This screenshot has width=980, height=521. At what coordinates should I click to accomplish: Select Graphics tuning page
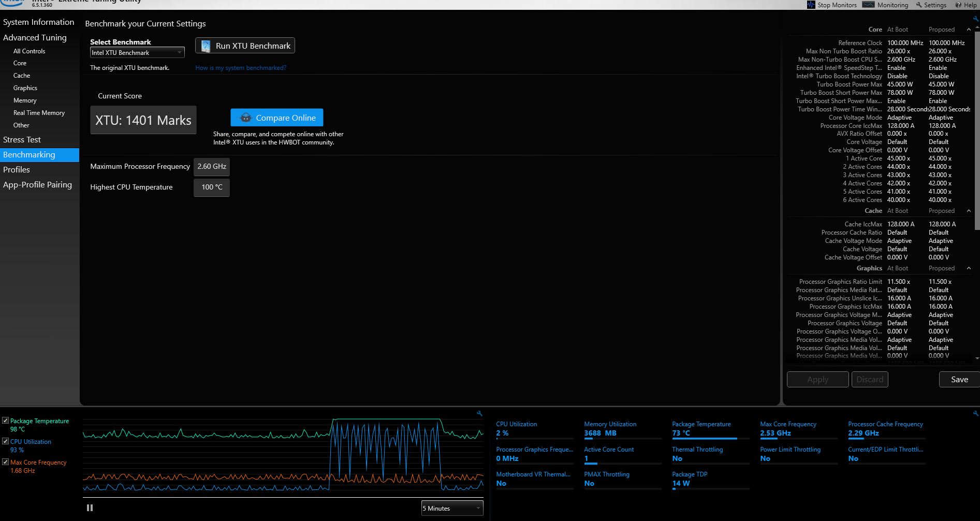[x=25, y=88]
